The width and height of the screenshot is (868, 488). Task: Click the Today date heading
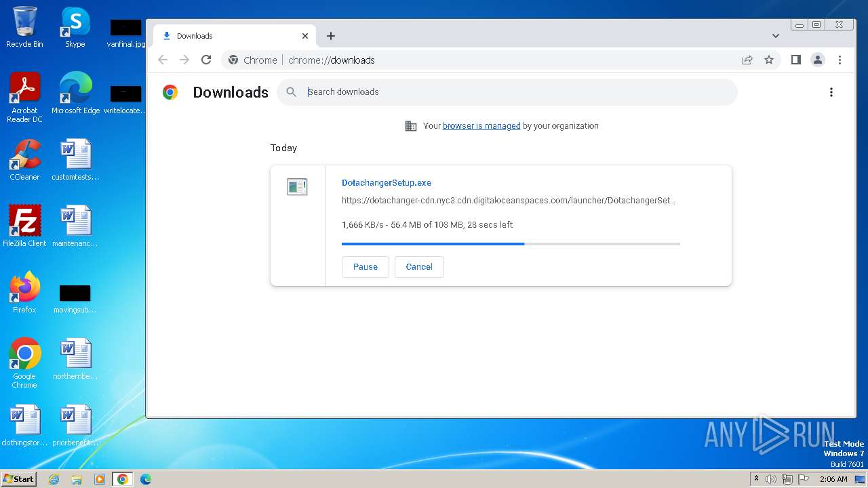point(283,148)
